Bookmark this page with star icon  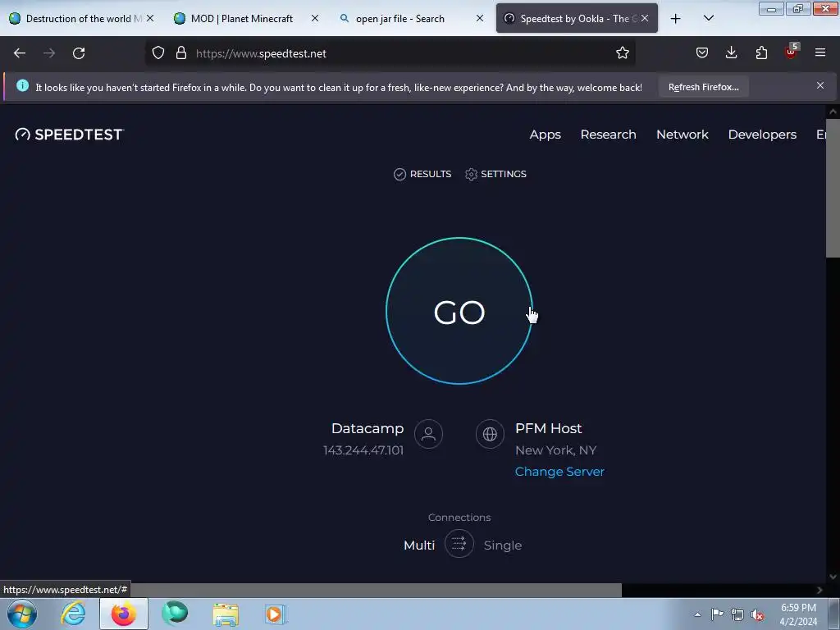coord(622,52)
